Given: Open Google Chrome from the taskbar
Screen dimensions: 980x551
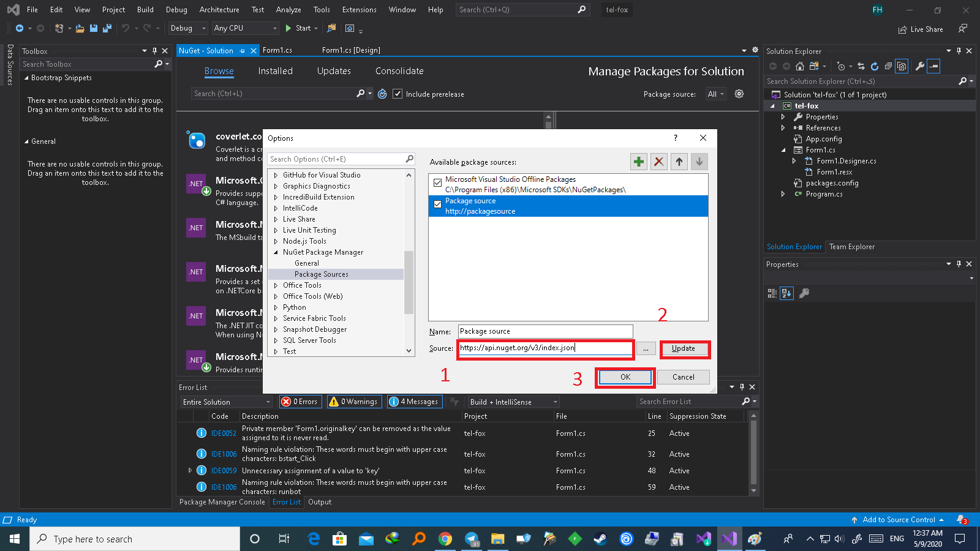Looking at the screenshot, I should point(445,539).
